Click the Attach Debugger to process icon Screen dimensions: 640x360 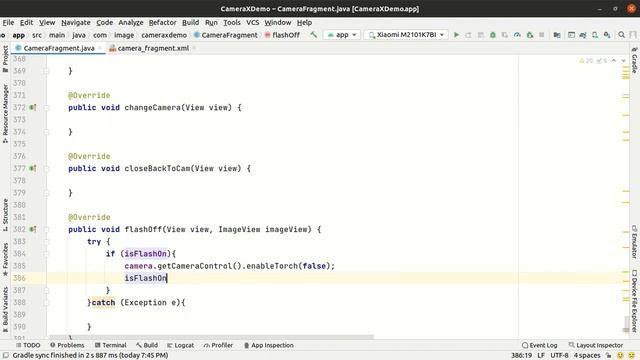[x=529, y=35]
